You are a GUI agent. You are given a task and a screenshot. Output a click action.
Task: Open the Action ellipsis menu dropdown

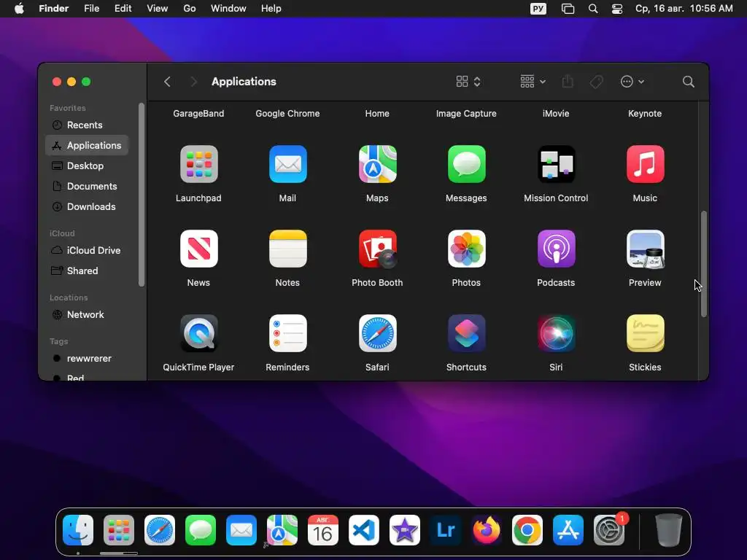[x=632, y=82]
